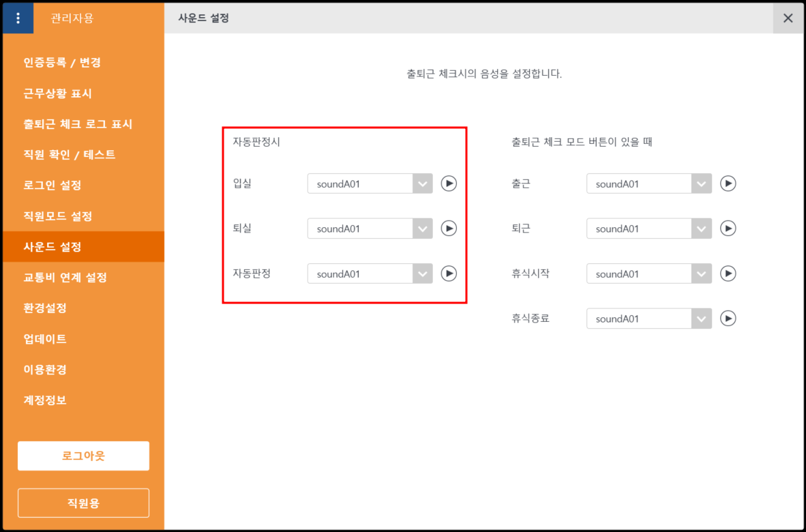Play the 입실 sound preview
This screenshot has height=532, width=806.
[448, 183]
